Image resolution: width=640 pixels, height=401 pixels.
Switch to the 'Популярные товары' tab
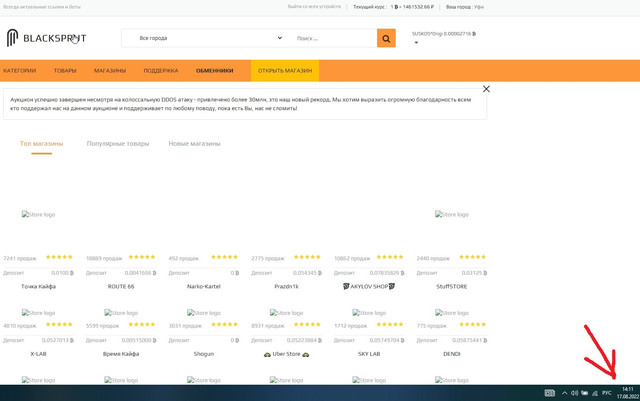pos(118,143)
